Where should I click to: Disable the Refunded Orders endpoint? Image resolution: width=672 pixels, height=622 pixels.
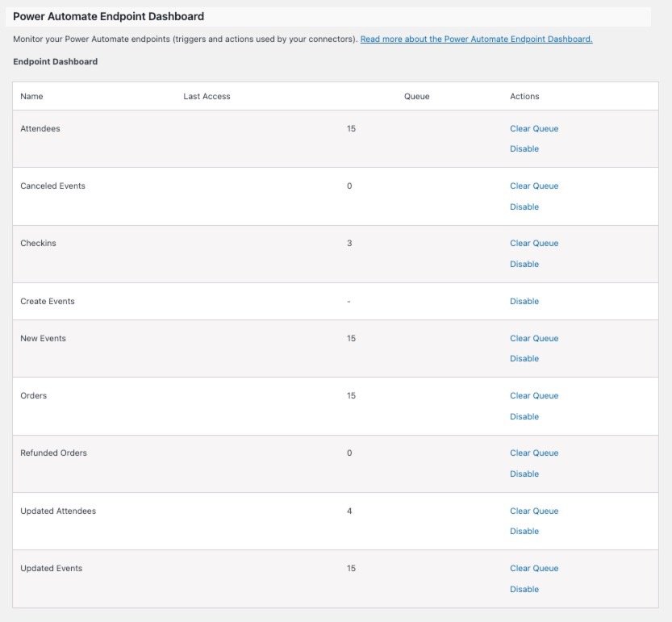524,474
